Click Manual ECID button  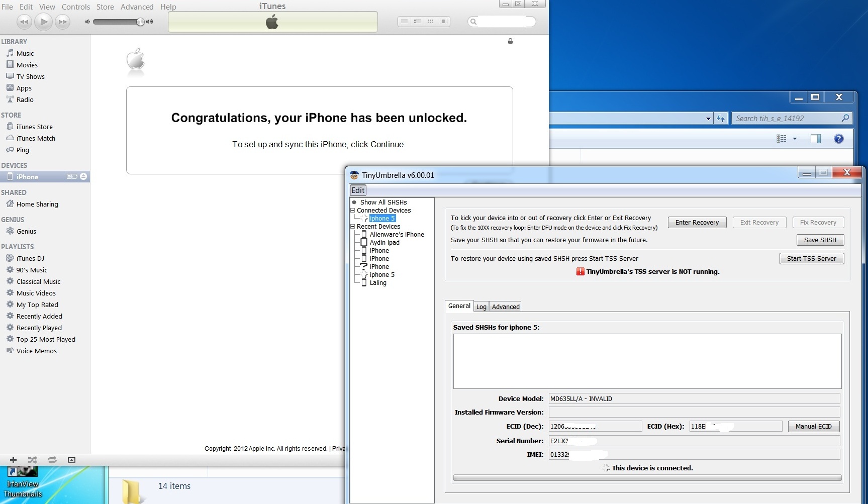coord(814,427)
